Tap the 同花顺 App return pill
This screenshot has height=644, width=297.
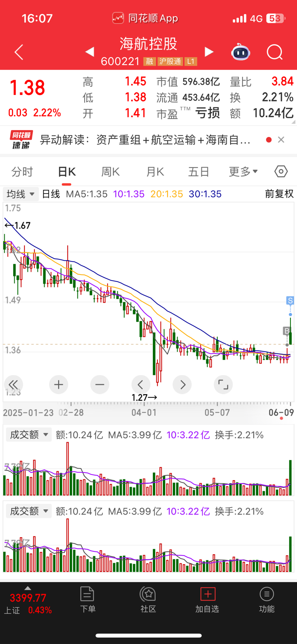click(145, 18)
